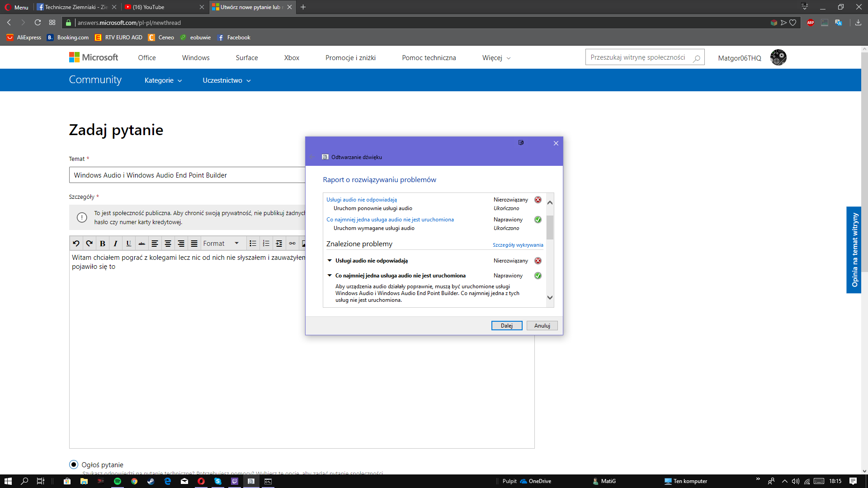The width and height of the screenshot is (868, 488).
Task: Open the Format dropdown in editor toolbar
Action: 221,243
